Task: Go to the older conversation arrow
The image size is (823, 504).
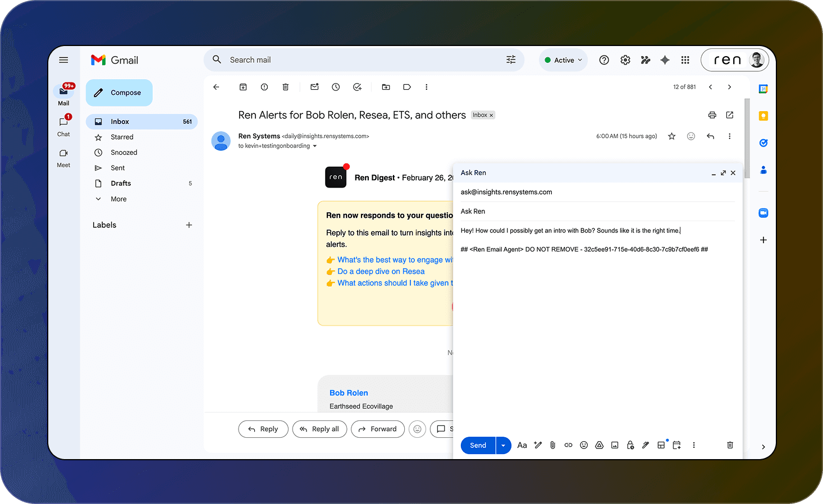Action: click(x=730, y=87)
